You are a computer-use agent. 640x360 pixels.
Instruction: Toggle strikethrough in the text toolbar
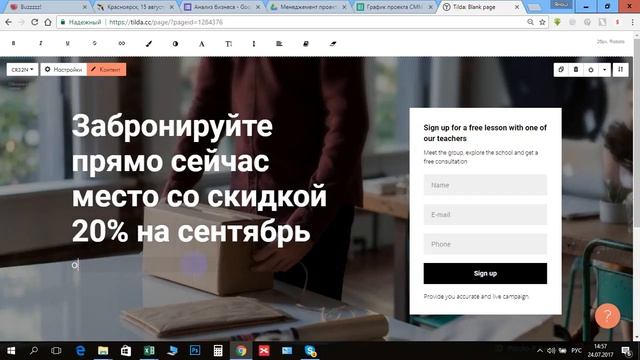coord(94,43)
